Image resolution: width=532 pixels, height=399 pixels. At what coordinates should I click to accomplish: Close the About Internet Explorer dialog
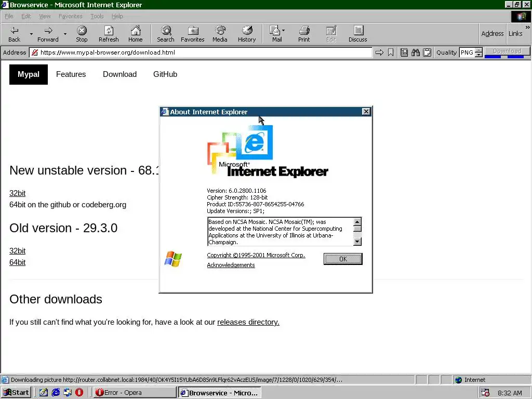click(x=366, y=112)
